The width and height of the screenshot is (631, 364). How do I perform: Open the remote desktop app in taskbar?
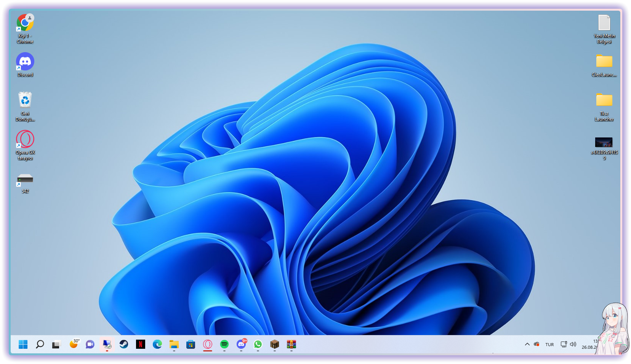coord(107,345)
